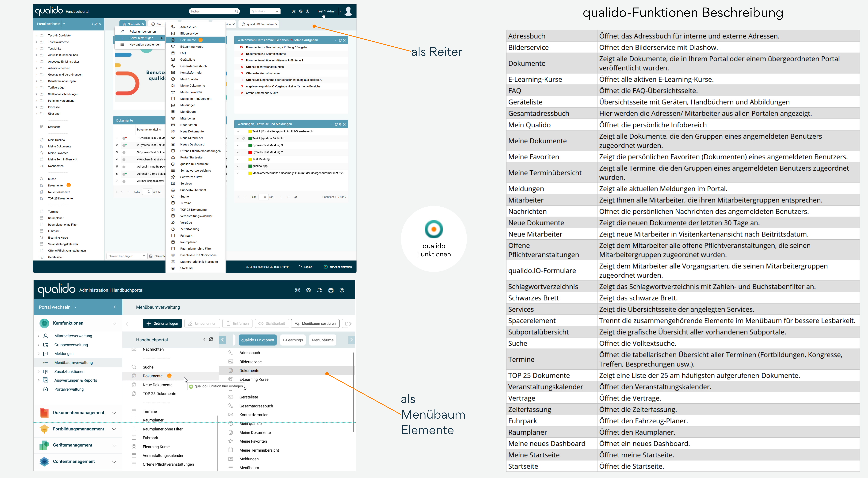Select Zeiterfassung in the submenu

click(195, 229)
